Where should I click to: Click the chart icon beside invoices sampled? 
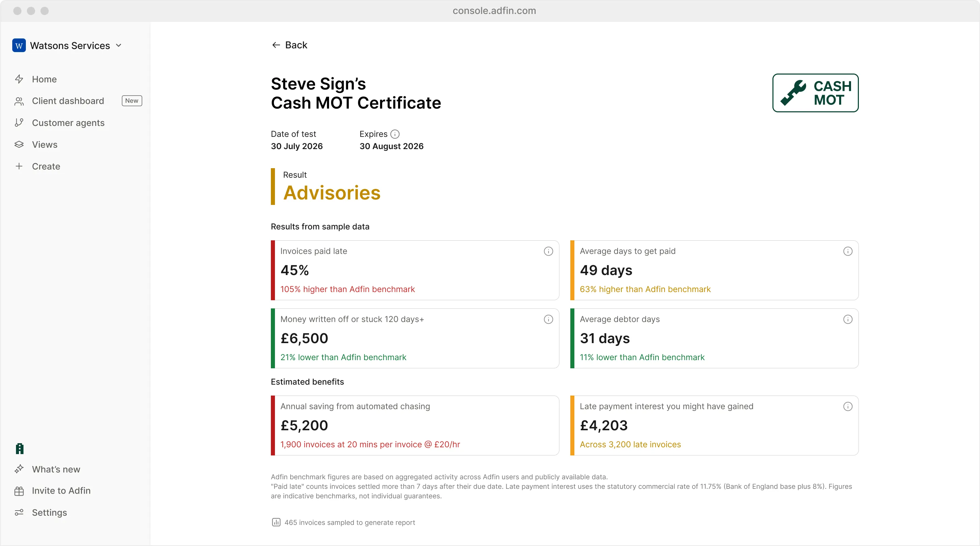coord(276,523)
